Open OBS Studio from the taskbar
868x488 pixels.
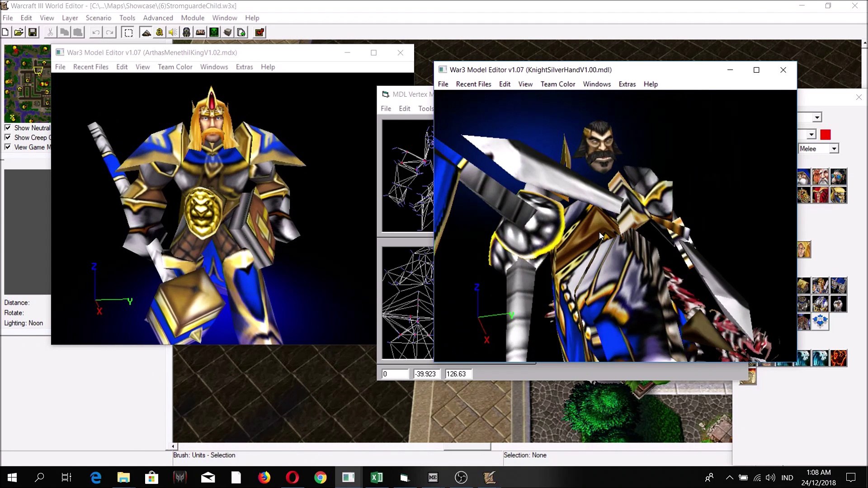[461, 478]
